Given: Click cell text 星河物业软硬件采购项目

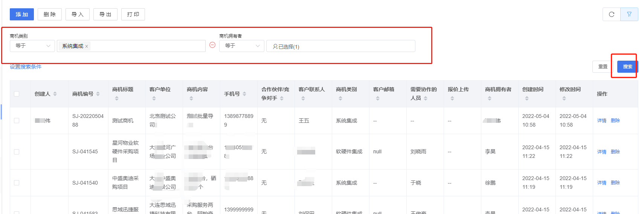Looking at the screenshot, I should coord(125,151).
